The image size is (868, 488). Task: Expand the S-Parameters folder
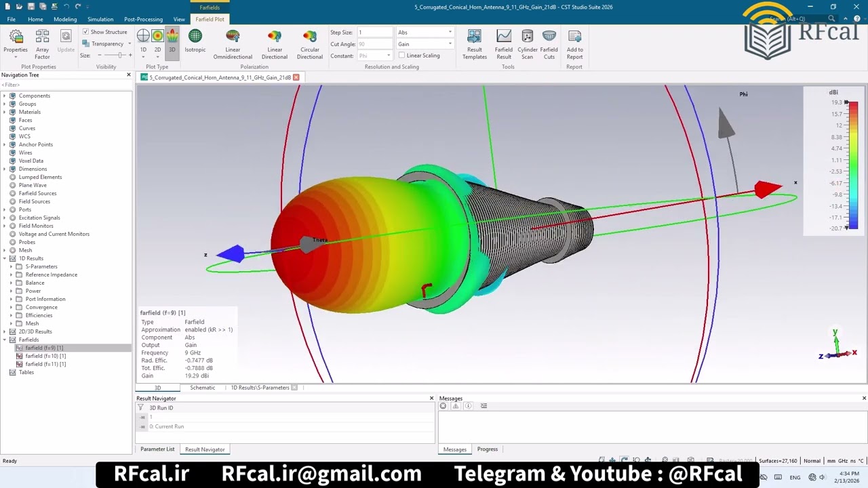click(11, 266)
